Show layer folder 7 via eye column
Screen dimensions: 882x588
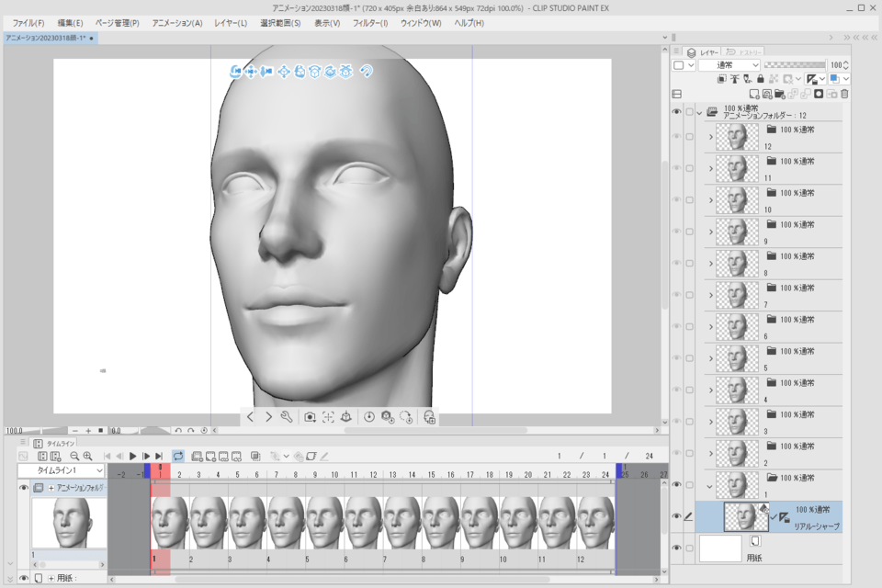click(677, 295)
